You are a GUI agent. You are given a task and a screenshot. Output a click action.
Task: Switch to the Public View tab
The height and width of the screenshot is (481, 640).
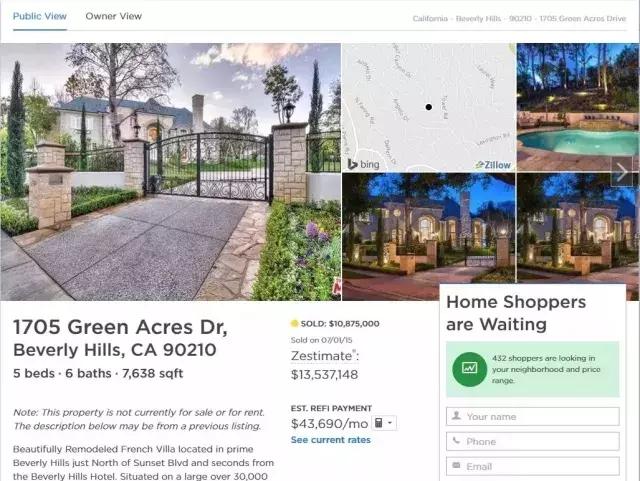[40, 16]
